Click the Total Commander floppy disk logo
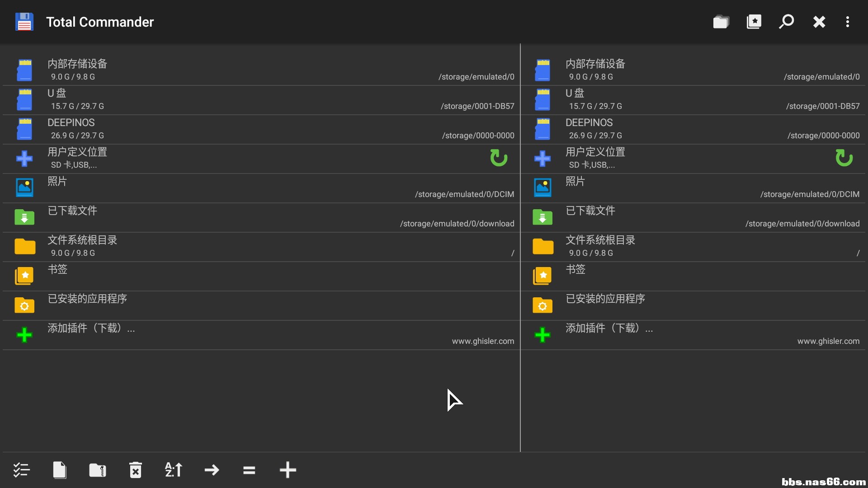Image resolution: width=868 pixels, height=488 pixels. coord(24,22)
